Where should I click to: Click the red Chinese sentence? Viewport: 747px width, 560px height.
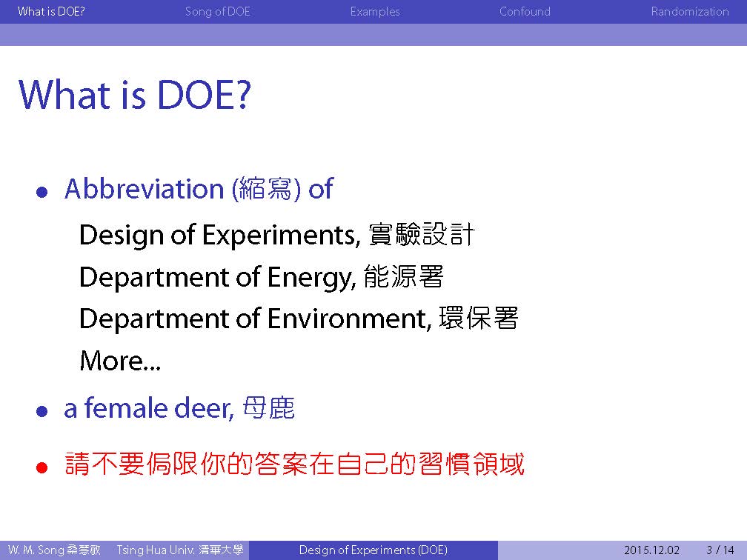(x=294, y=464)
